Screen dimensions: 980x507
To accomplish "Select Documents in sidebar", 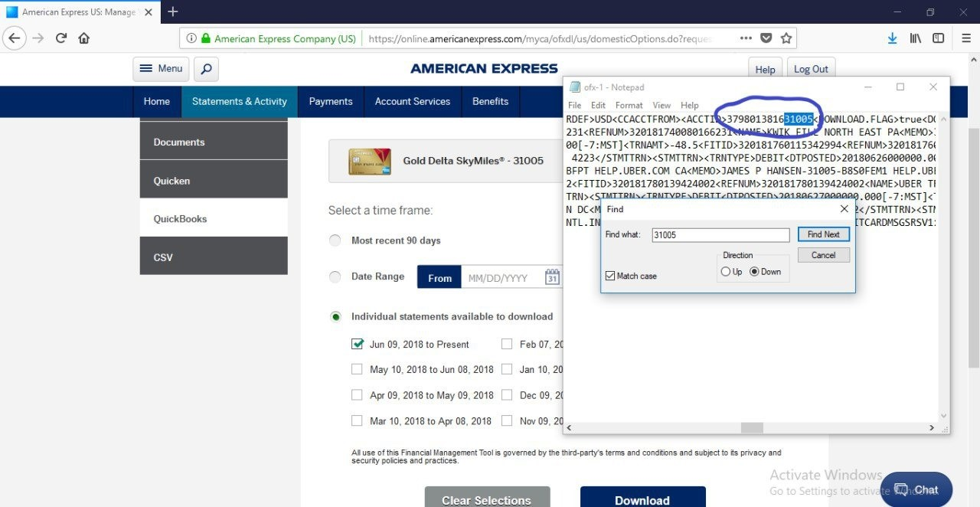I will click(x=214, y=142).
